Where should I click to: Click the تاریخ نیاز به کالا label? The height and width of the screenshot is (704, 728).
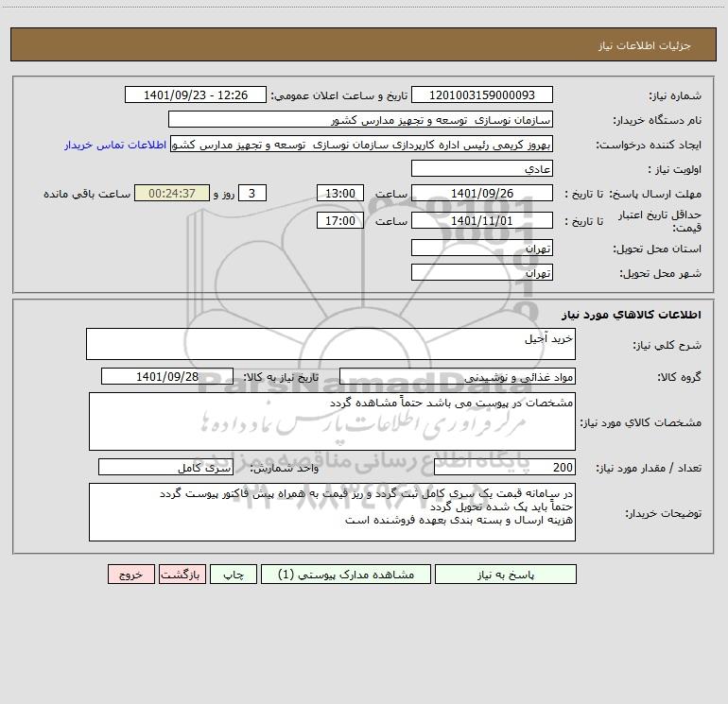coord(281,377)
